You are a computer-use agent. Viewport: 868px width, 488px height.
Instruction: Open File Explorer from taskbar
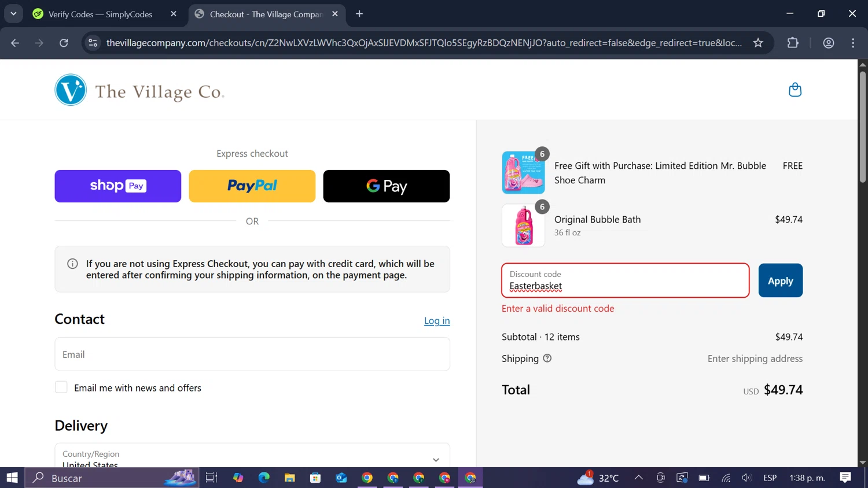click(290, 478)
